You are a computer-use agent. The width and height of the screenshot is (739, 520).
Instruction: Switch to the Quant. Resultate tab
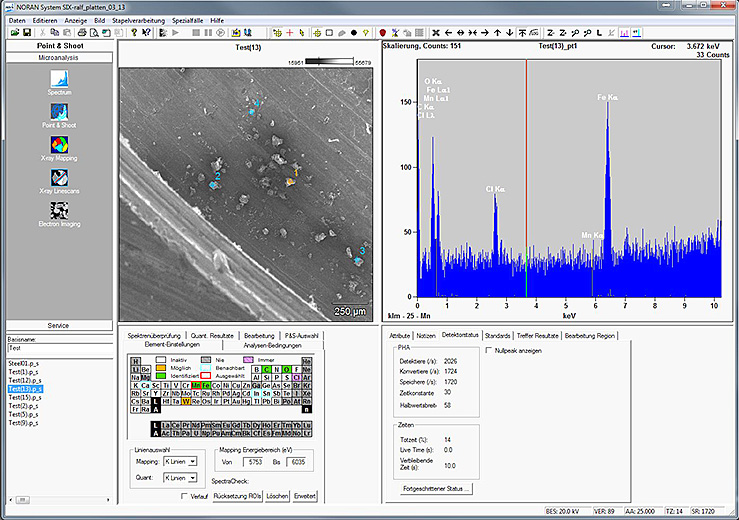(x=212, y=336)
